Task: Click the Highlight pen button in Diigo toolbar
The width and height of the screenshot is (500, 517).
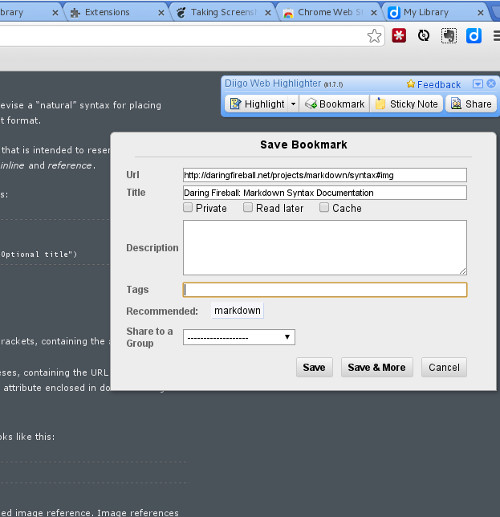Action: click(257, 104)
